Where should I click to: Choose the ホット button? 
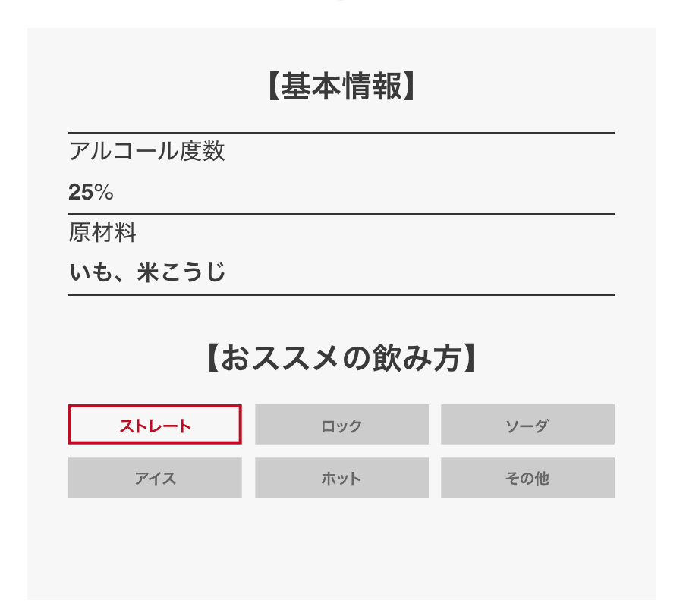[x=341, y=478]
